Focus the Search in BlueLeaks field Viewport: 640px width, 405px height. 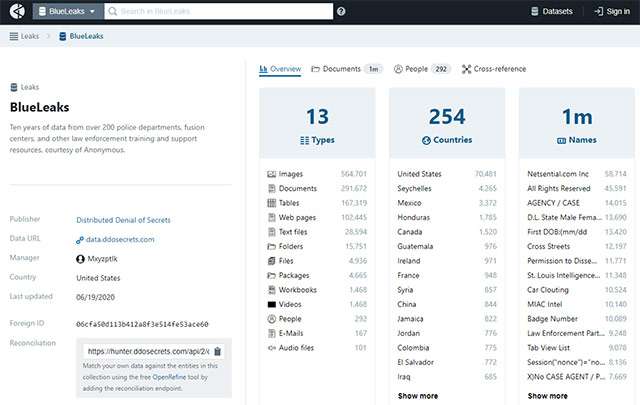coord(219,11)
